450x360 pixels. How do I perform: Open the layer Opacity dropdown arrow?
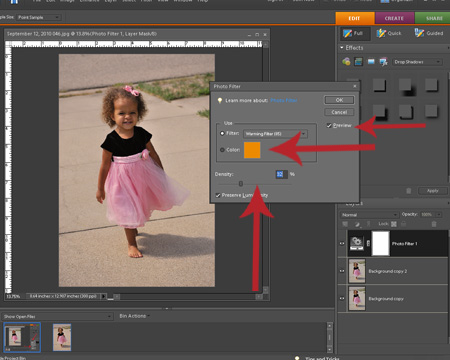[x=439, y=214]
